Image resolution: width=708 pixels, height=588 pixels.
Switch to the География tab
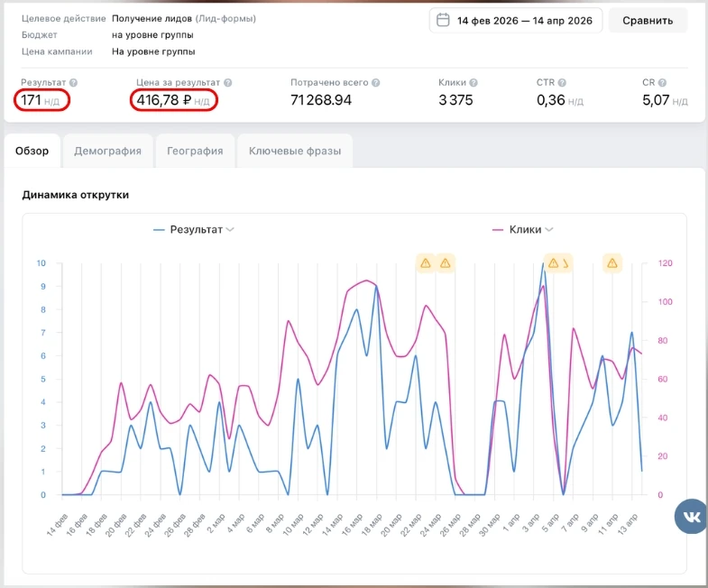(x=195, y=151)
